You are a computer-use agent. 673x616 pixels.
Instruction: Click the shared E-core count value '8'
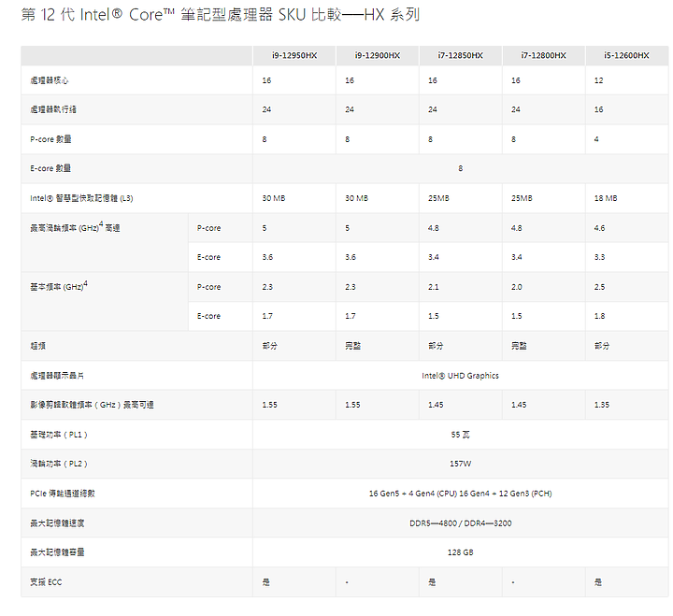pos(461,168)
